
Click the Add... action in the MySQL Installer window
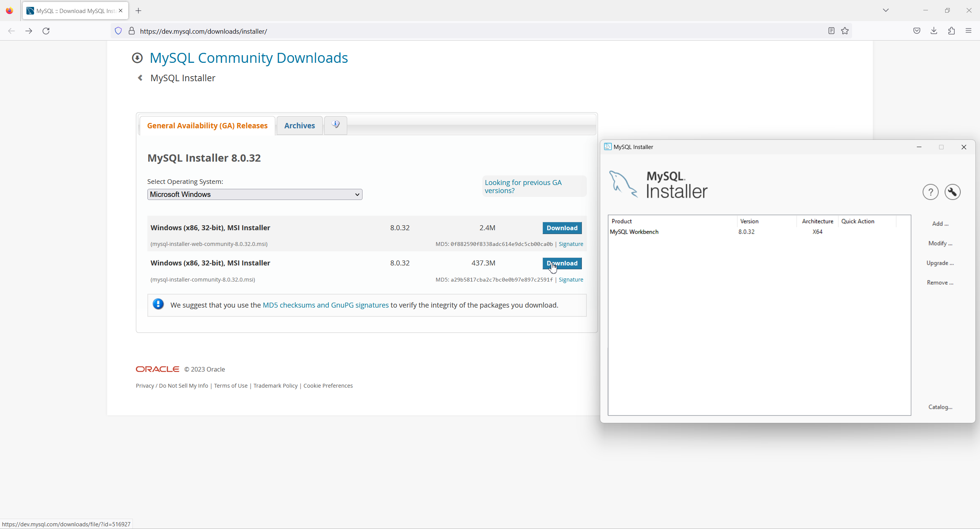click(x=940, y=224)
